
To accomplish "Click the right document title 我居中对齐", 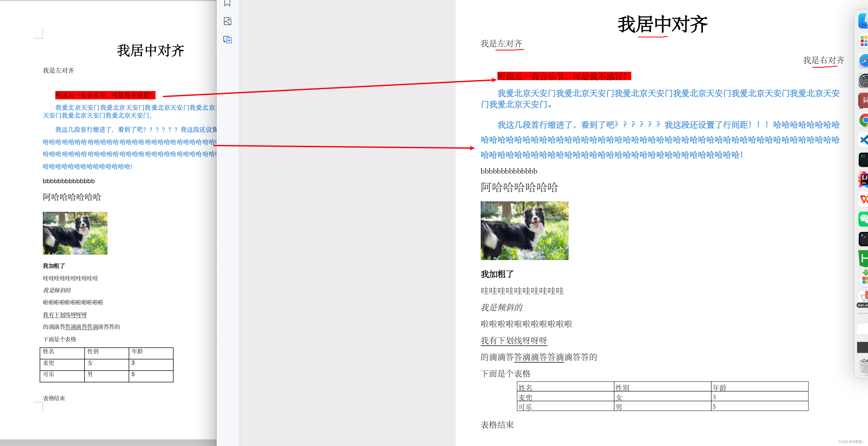I will (662, 24).
